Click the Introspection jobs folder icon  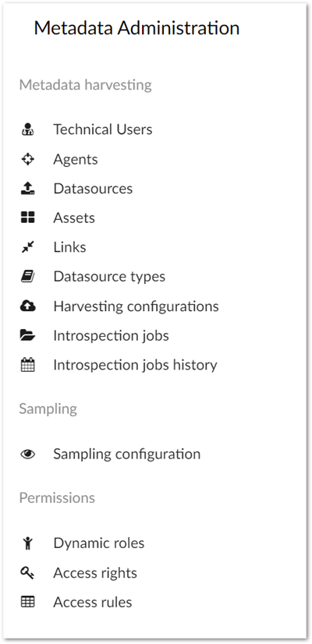coord(27,335)
